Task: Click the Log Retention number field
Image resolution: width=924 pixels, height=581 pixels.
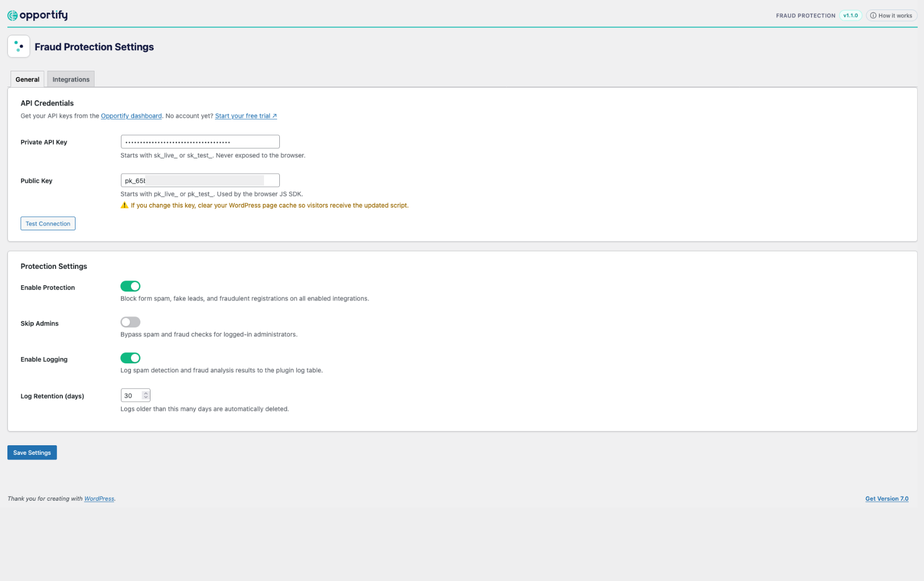Action: [135, 395]
